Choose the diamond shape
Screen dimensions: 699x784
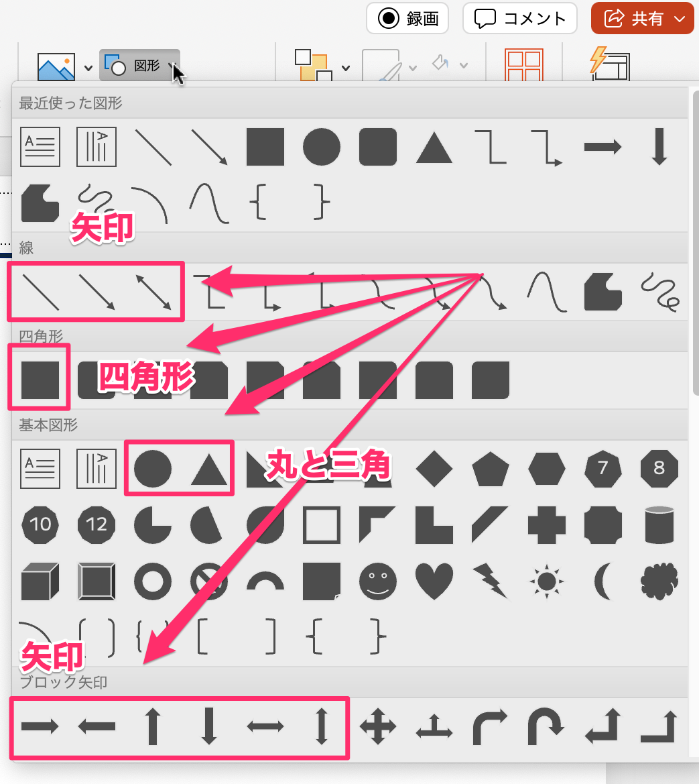coord(434,469)
